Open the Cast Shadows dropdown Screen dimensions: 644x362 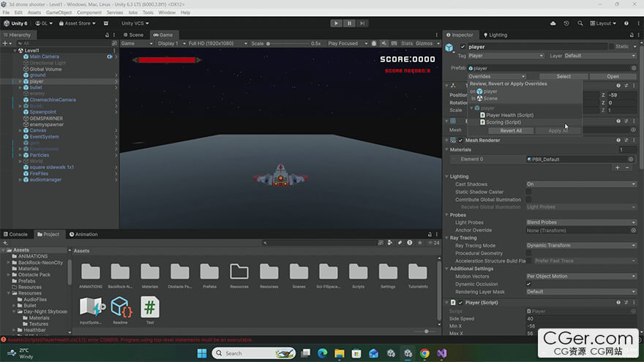[x=581, y=184]
